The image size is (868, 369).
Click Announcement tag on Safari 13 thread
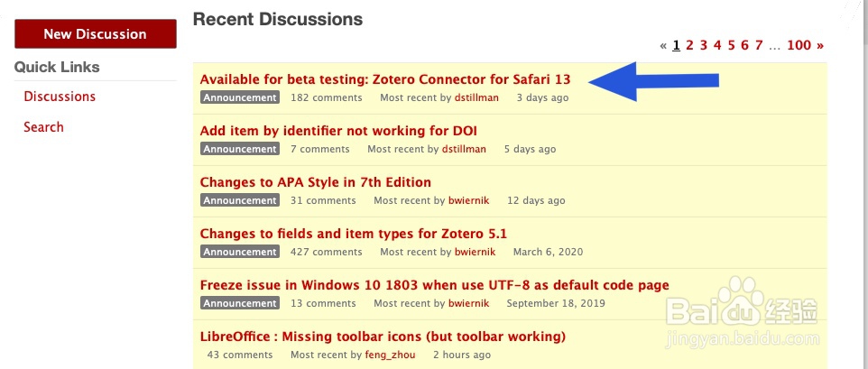coord(240,97)
